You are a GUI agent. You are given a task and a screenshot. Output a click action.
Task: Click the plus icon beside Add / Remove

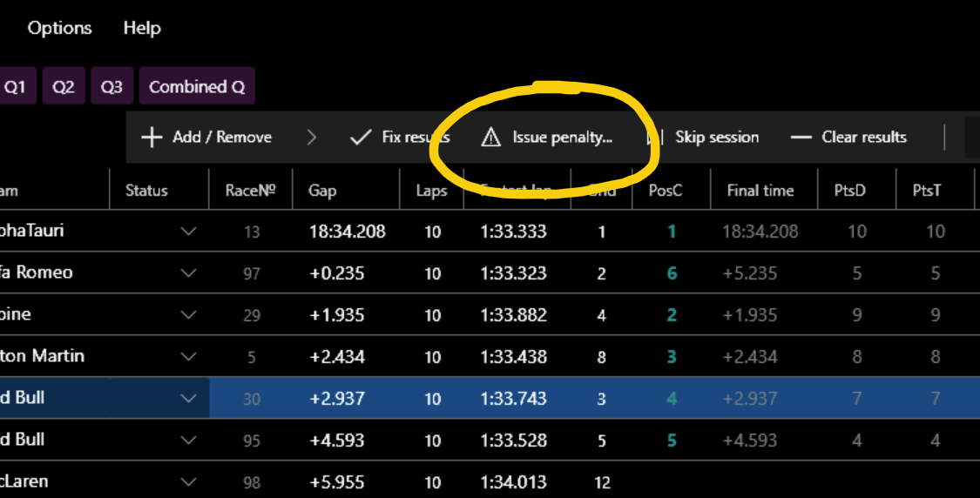[152, 138]
